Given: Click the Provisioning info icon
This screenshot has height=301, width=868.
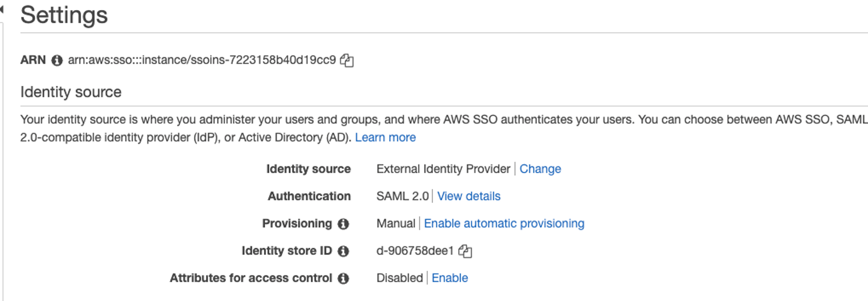Looking at the screenshot, I should (x=343, y=224).
